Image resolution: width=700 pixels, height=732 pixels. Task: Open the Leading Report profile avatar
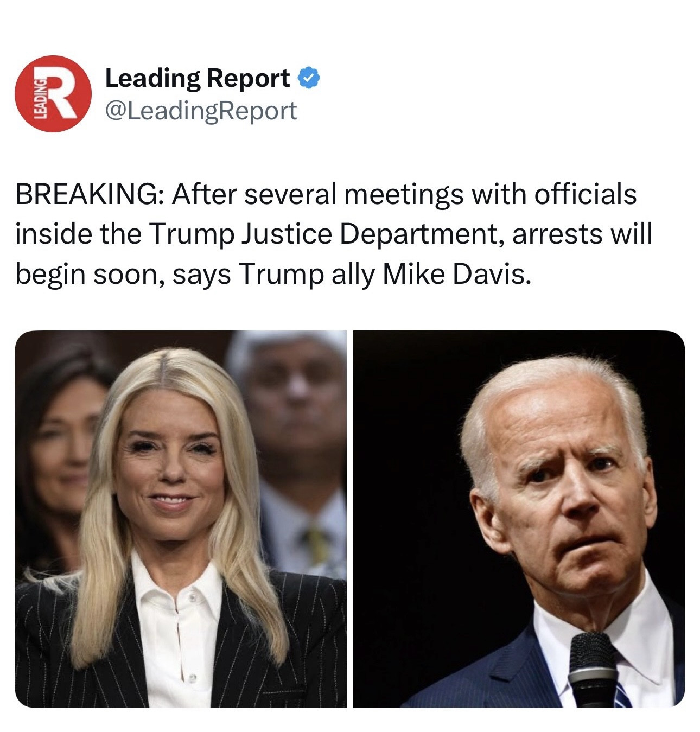53,93
